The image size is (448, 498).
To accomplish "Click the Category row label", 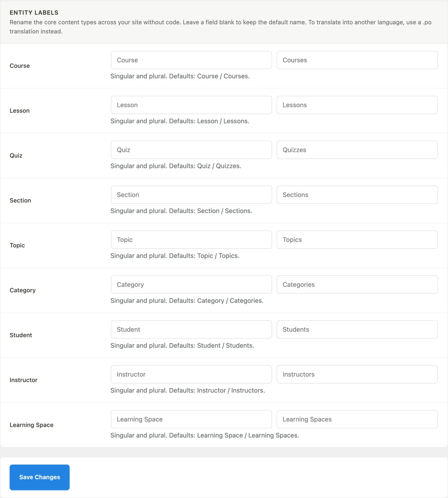I will point(22,290).
